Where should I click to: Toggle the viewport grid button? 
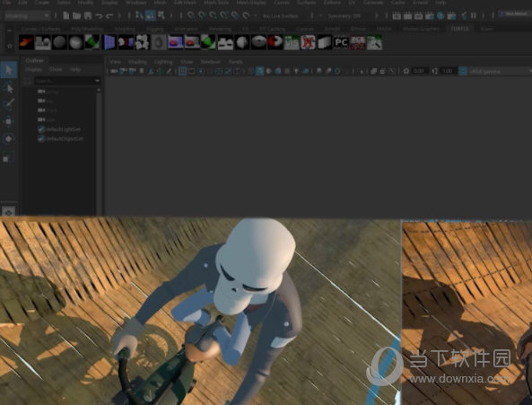(x=182, y=71)
